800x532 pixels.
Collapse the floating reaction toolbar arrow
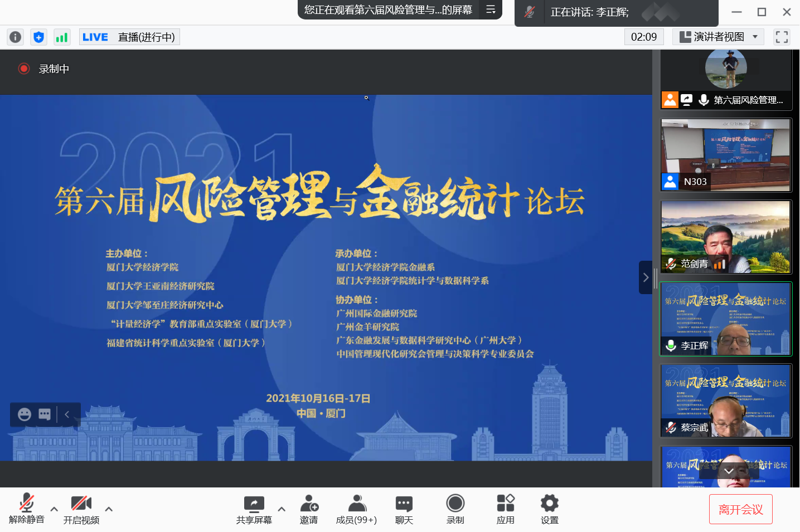pos(67,414)
